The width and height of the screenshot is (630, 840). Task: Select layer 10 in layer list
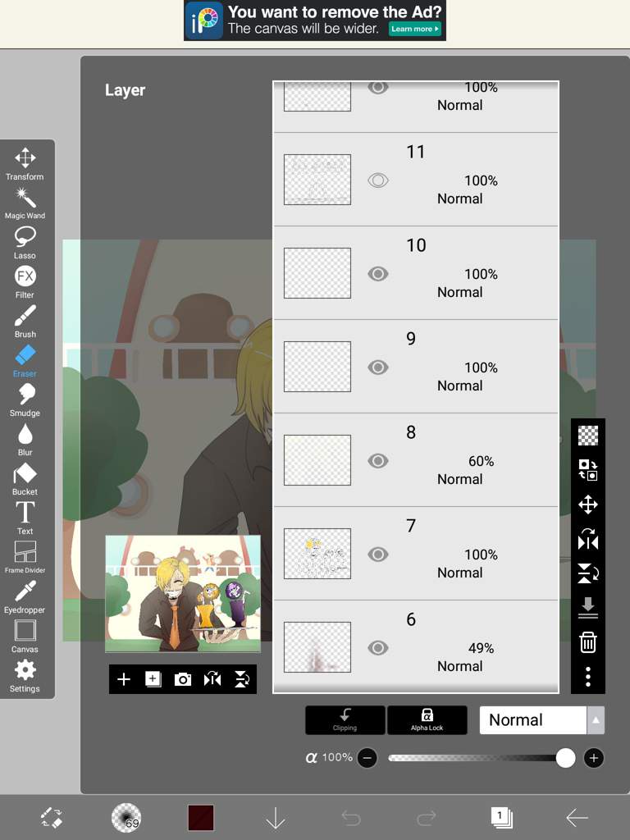416,273
